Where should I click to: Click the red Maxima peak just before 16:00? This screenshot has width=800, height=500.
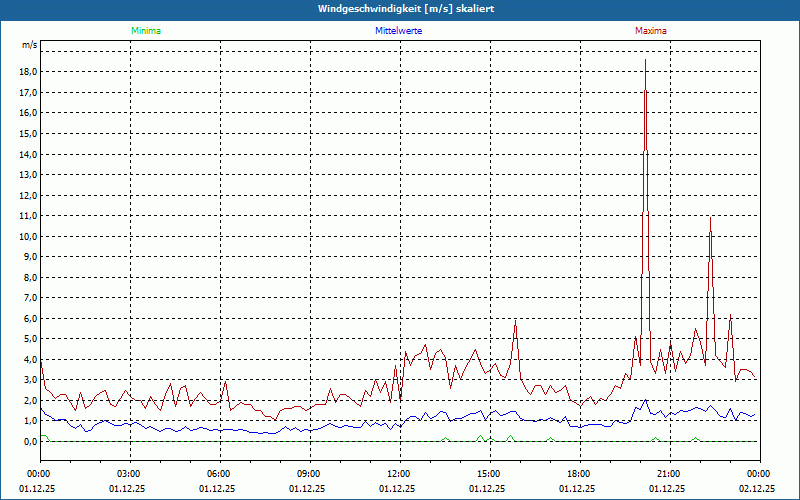point(516,321)
